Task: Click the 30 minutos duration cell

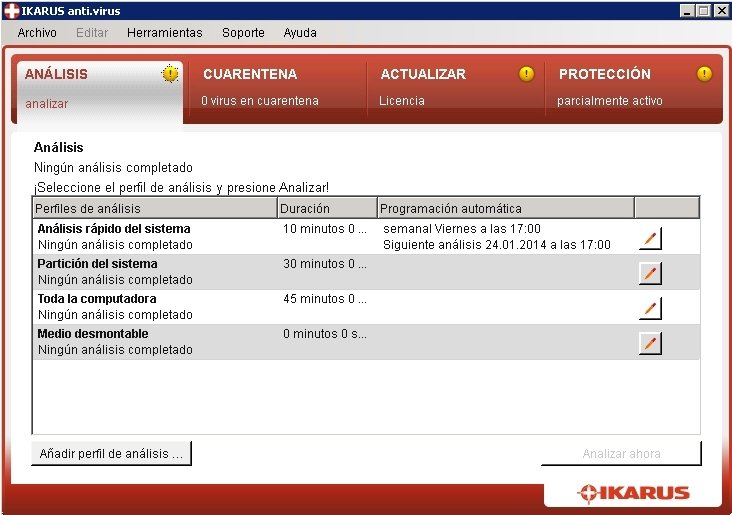Action: (x=325, y=264)
